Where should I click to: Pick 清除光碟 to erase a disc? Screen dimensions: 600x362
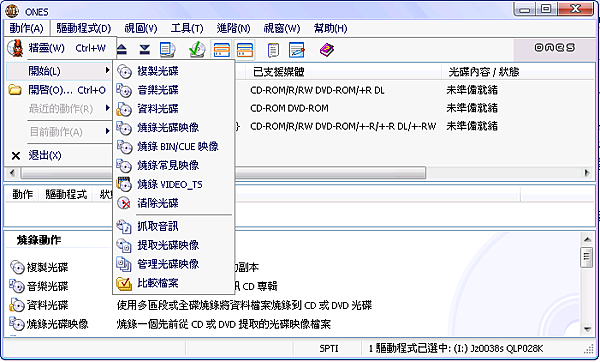pyautogui.click(x=174, y=203)
